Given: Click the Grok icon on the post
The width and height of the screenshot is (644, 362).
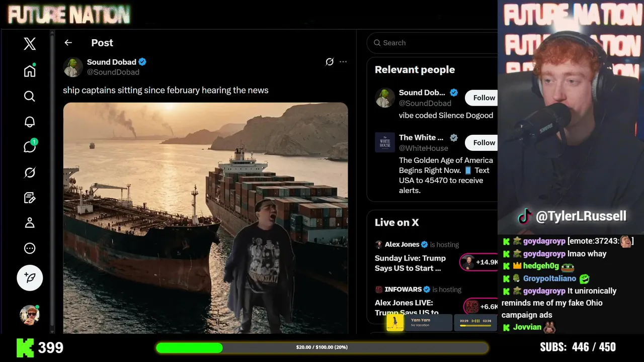Looking at the screenshot, I should (330, 62).
